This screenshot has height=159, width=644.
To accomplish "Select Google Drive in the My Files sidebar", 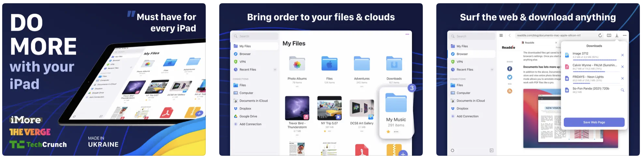I will coord(248,116).
